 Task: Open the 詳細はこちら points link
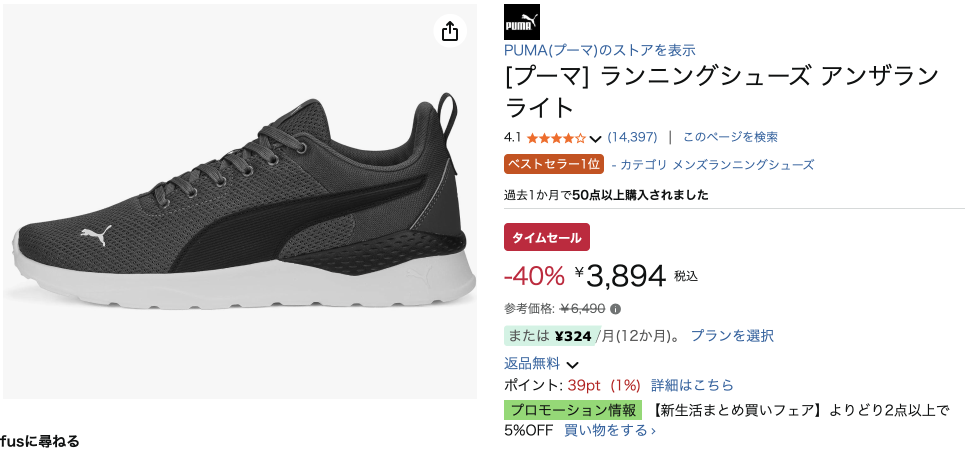[692, 385]
